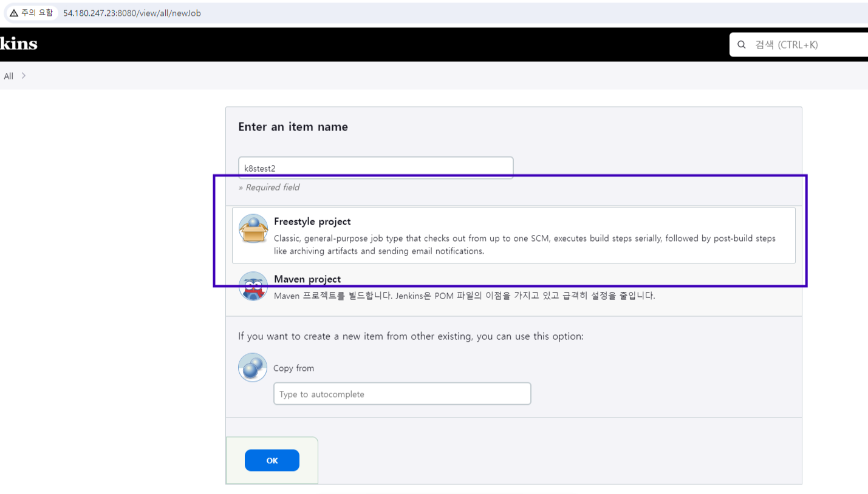Click the '주의 요함' security label
This screenshot has height=494, width=868.
coord(37,13)
